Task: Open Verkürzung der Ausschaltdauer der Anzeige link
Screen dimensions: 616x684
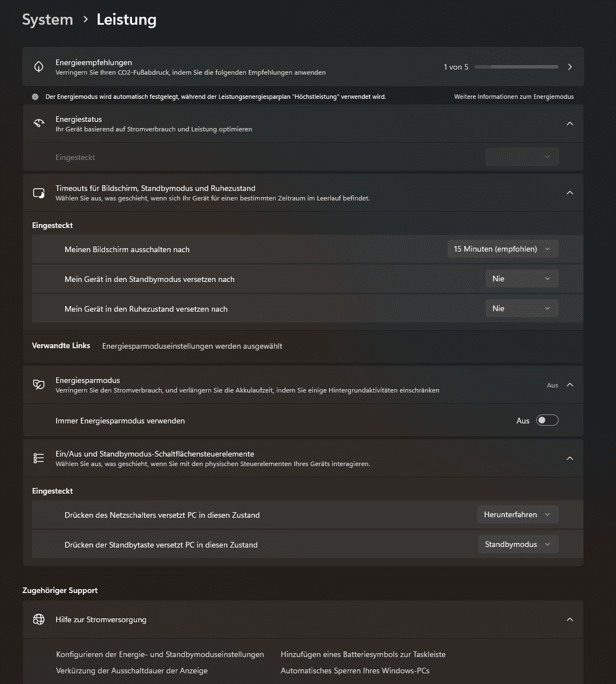Action: pos(132,671)
